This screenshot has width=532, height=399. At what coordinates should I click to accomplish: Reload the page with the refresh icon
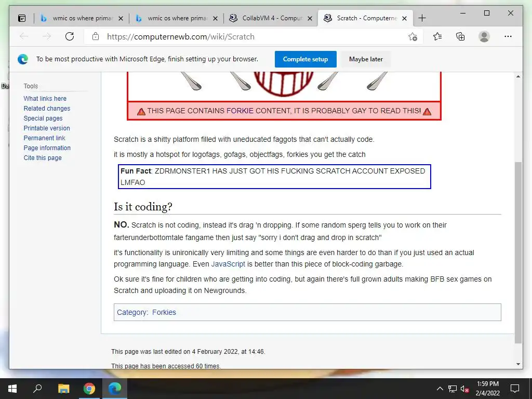pos(70,36)
